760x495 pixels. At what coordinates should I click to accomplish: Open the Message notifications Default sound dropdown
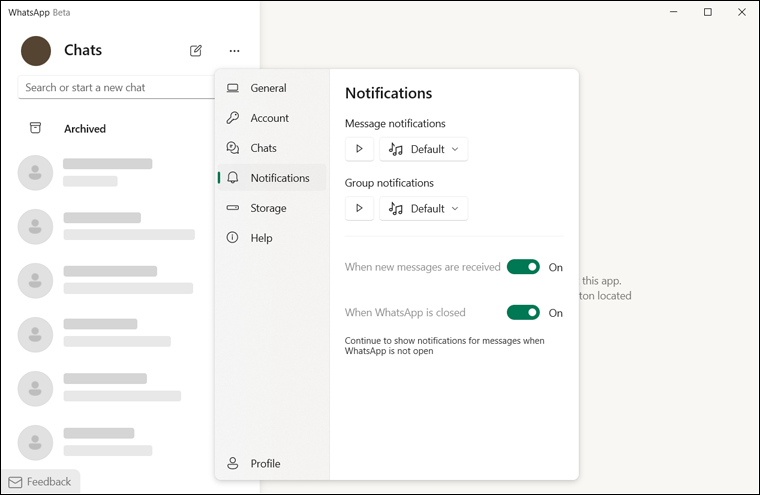tap(424, 149)
